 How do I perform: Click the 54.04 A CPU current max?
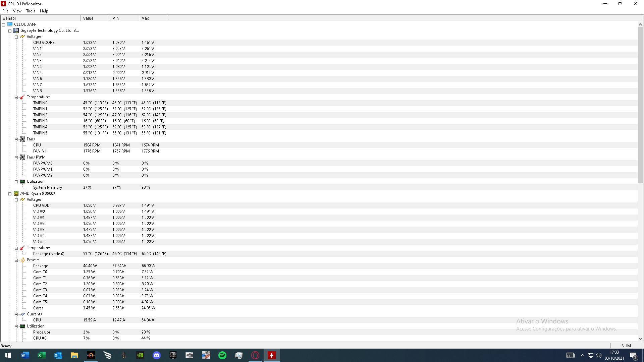(148, 320)
